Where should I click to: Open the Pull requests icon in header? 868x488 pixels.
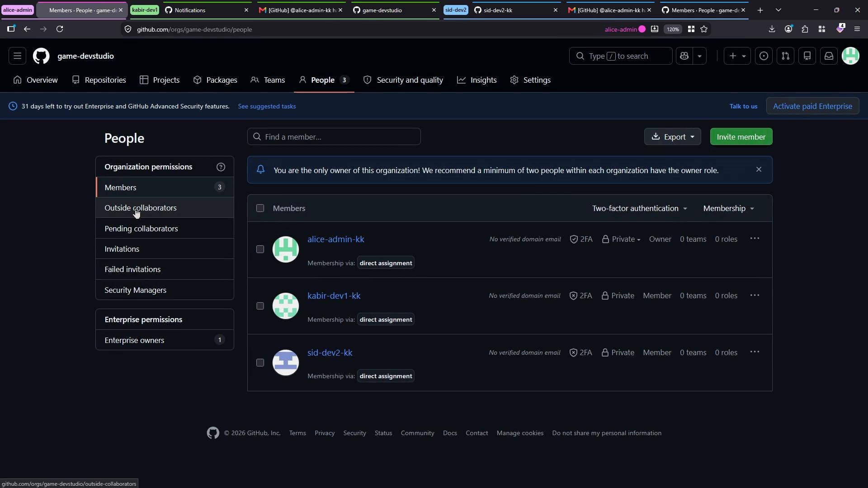(785, 56)
